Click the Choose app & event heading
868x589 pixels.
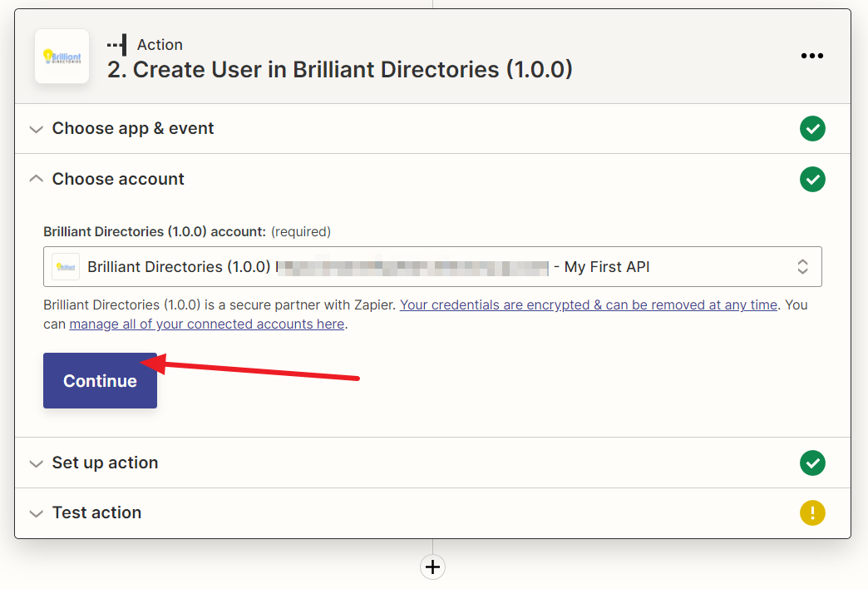tap(133, 129)
